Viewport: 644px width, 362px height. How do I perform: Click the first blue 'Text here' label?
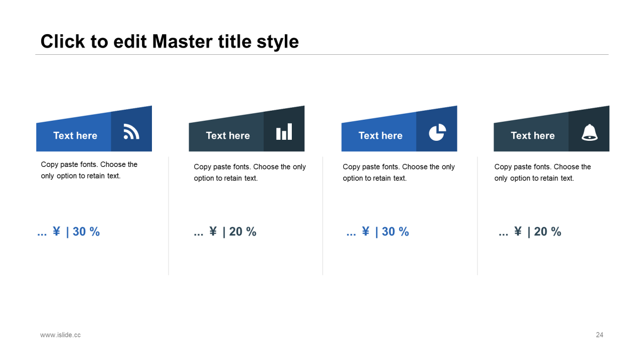(75, 136)
